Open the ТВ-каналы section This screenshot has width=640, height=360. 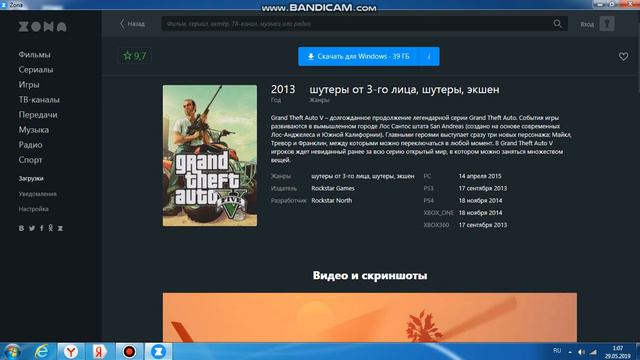[39, 100]
